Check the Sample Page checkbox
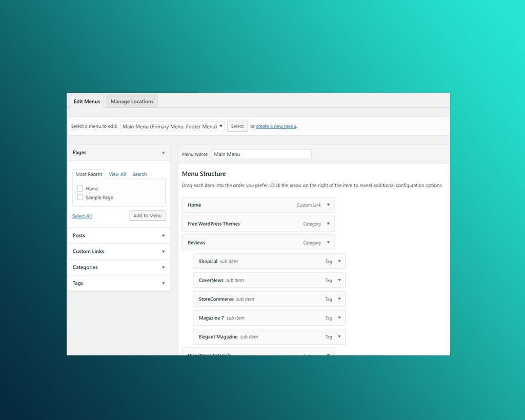Viewport: 525px width, 420px height. [80, 197]
